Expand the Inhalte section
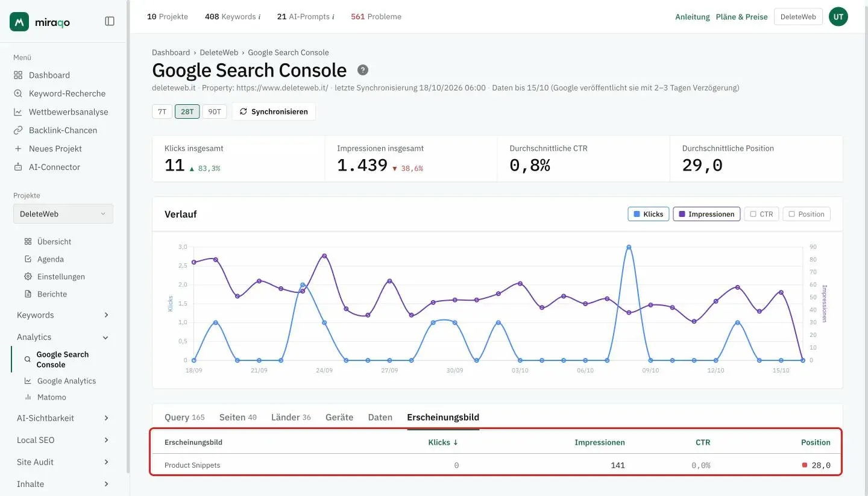This screenshot has width=868, height=496. tap(63, 484)
